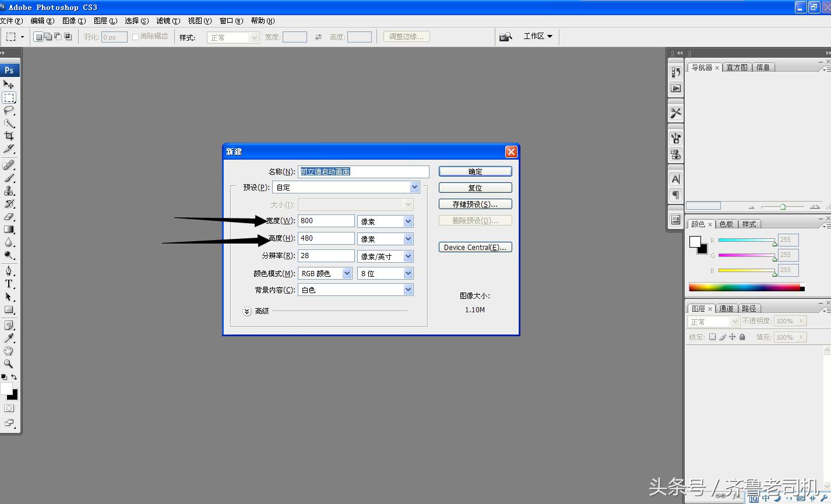Click the Navigator zoom out button
Image resolution: width=831 pixels, height=504 pixels.
(752, 207)
